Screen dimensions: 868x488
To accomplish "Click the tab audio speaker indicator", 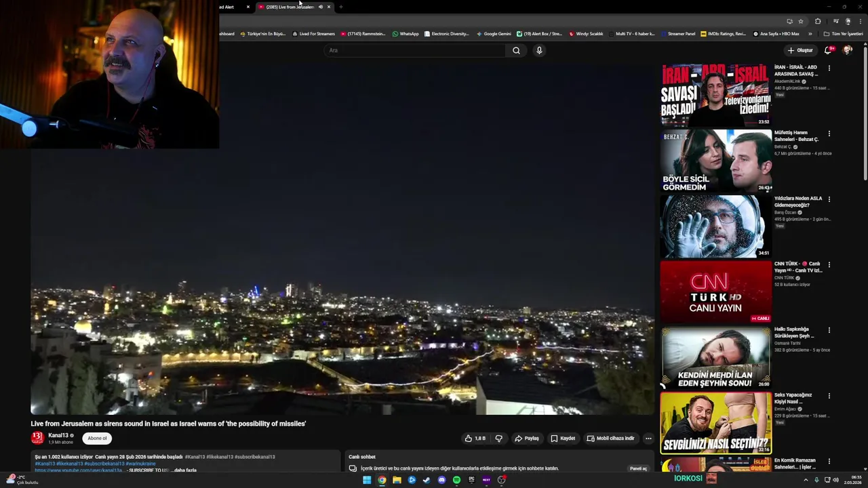I will coord(321,7).
